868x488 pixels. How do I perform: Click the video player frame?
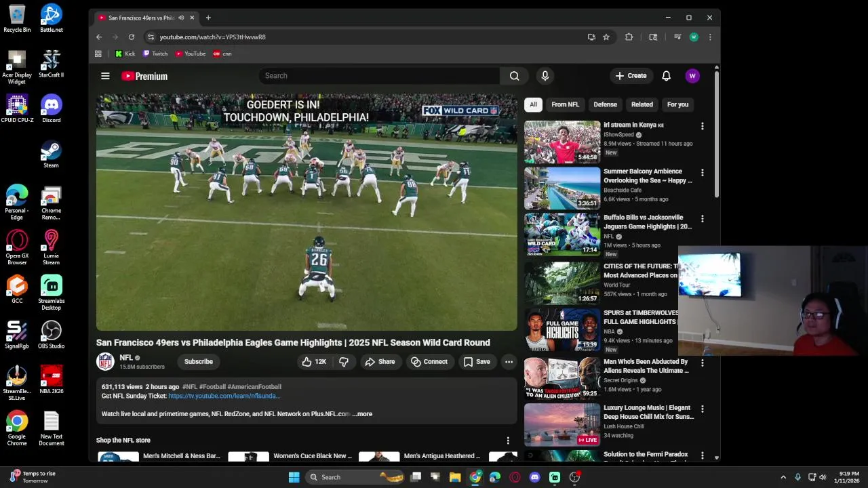pyautogui.click(x=307, y=212)
